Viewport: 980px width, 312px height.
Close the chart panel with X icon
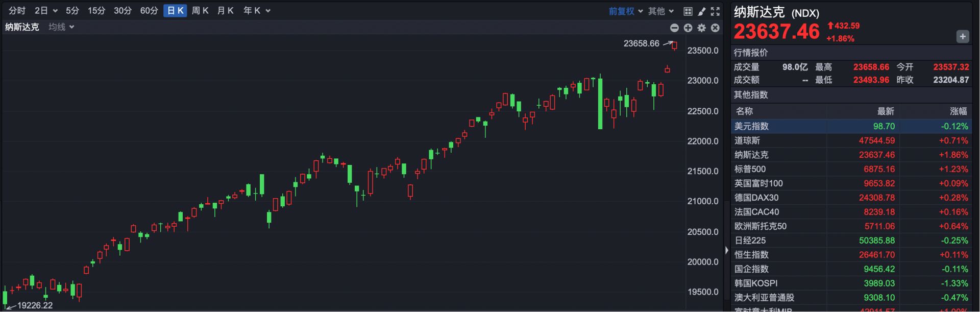[715, 28]
